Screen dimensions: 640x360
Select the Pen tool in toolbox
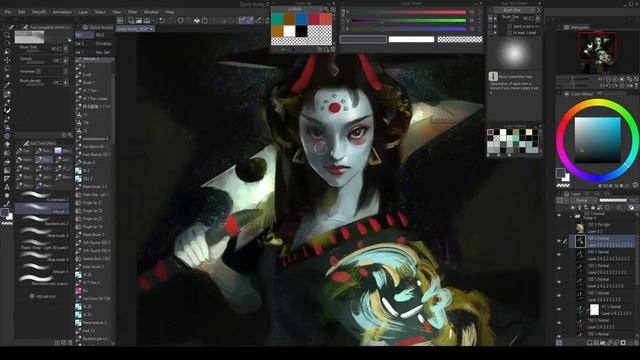pyautogui.click(x=7, y=94)
